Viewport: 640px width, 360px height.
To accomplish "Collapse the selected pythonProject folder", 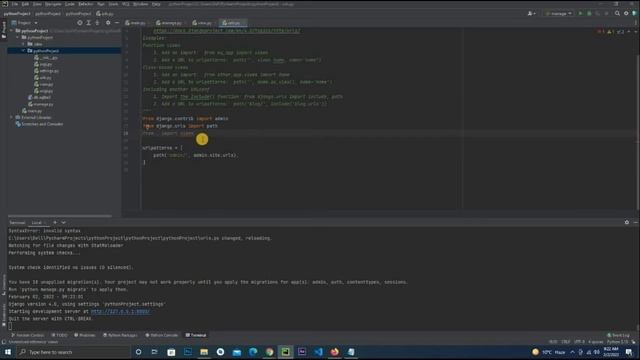I will 23,51.
